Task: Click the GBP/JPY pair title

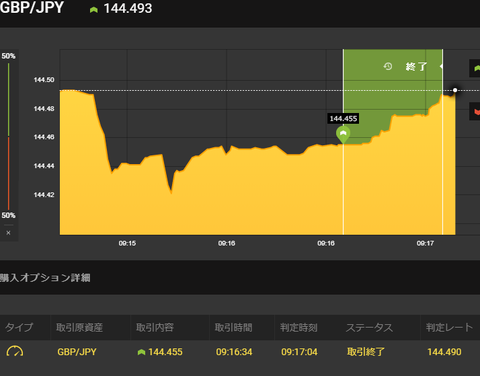Action: [32, 7]
